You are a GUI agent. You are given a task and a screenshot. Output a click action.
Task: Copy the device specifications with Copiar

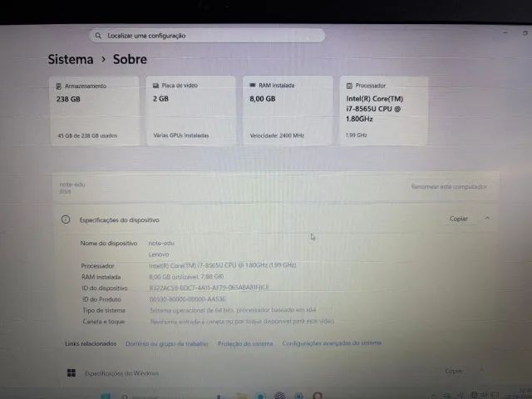pos(458,219)
